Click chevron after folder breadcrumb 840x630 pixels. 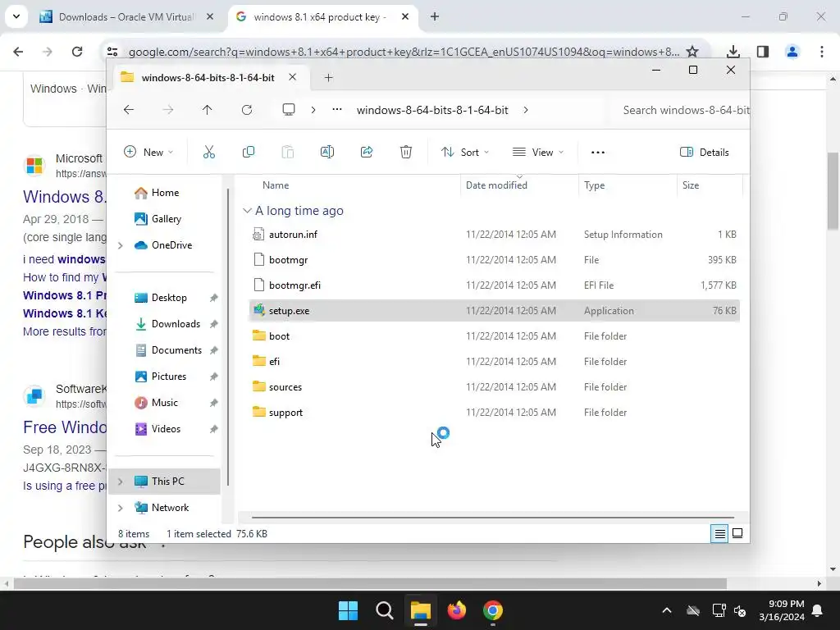click(526, 110)
